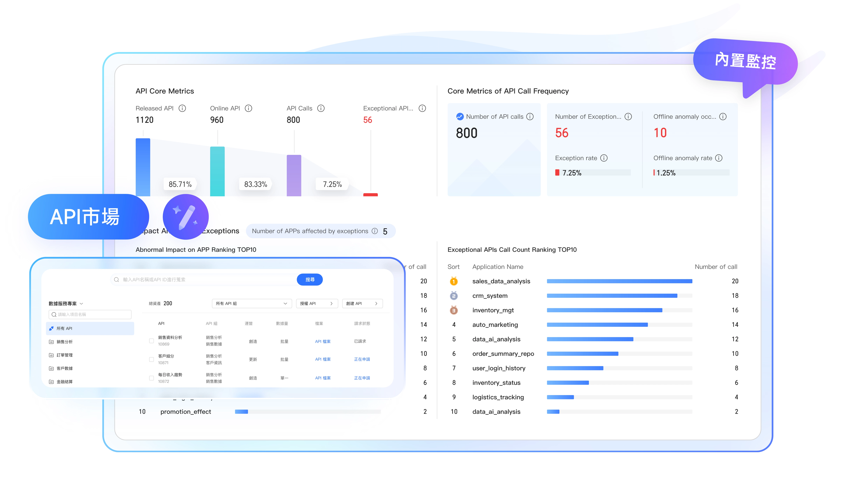Click info icon next to Offline anomaly rate
Image resolution: width=860 pixels, height=504 pixels.
[x=719, y=158]
